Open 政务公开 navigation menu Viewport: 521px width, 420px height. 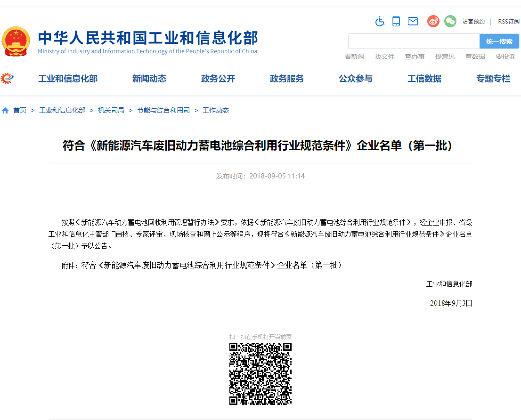point(218,79)
